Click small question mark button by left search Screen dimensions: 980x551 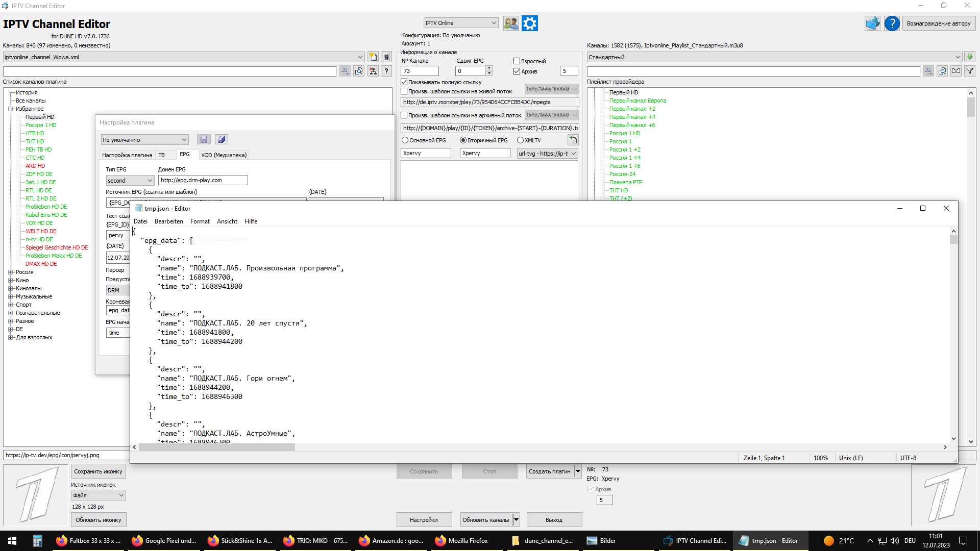386,71
